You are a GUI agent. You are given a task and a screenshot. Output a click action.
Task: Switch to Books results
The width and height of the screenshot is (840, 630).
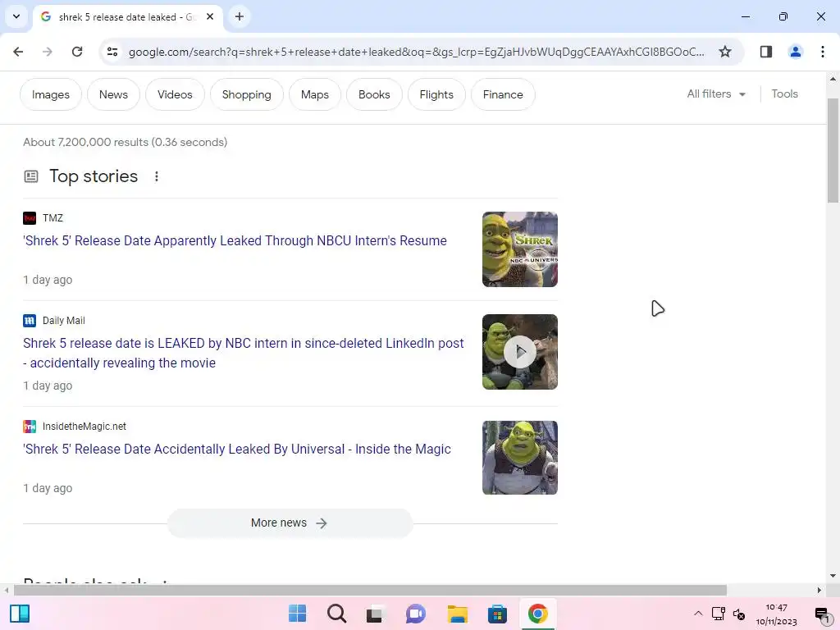(x=374, y=94)
